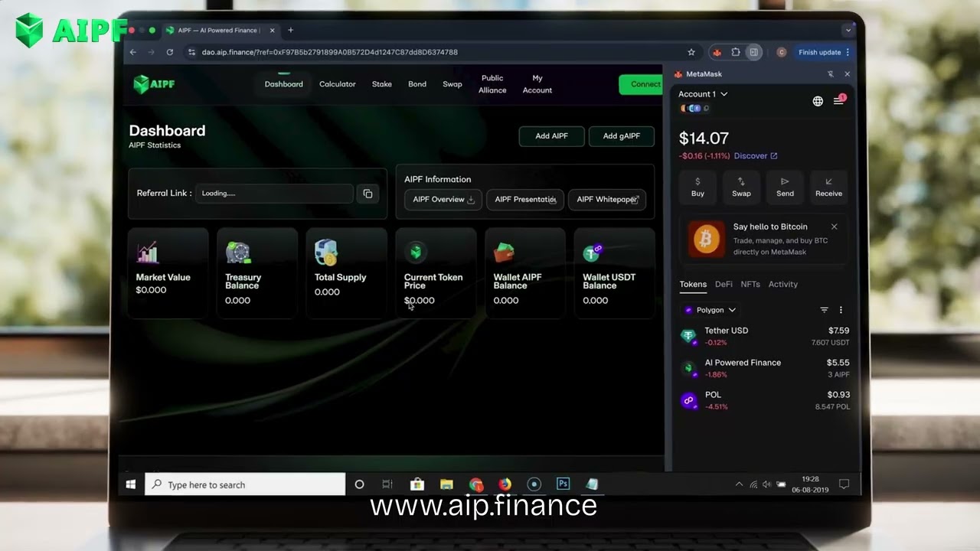
Task: Go to the Bond page
Action: (417, 84)
